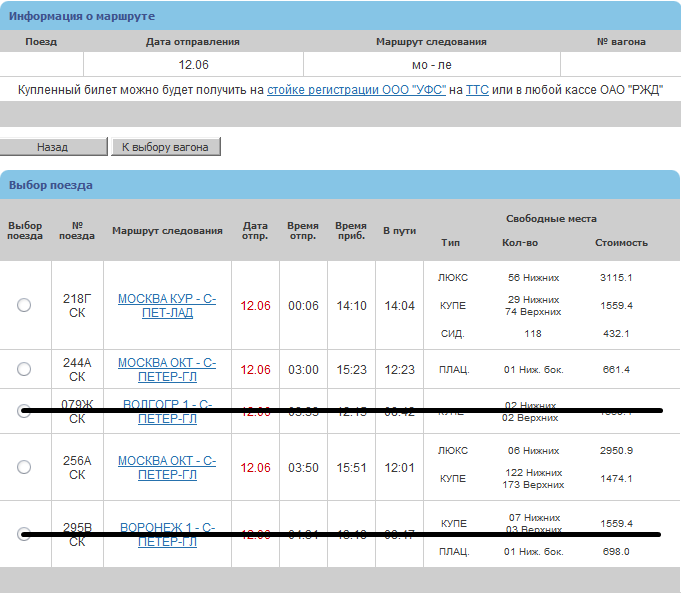Click the departure date 12.06 in route info
This screenshot has width=681, height=593.
point(192,64)
